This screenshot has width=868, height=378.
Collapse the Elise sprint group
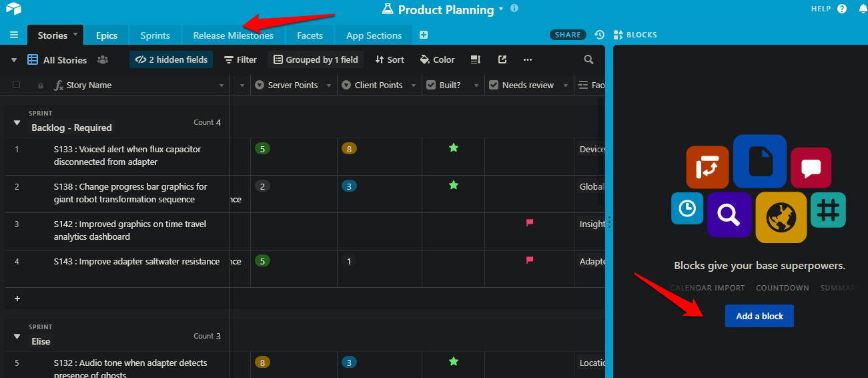point(17,336)
